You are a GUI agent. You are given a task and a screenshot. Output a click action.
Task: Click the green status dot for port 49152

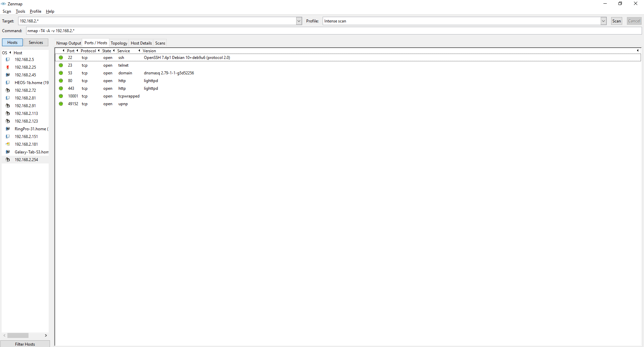[61, 104]
